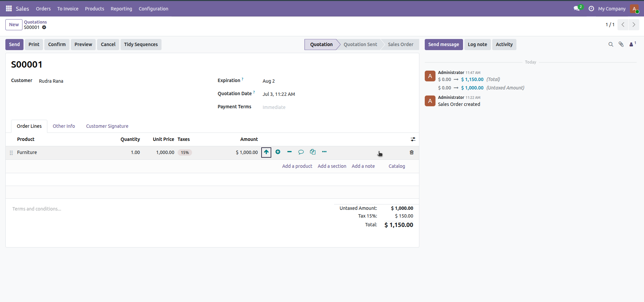Image resolution: width=644 pixels, height=302 pixels.
Task: Search chatter messages magnifier icon
Action: pyautogui.click(x=611, y=44)
